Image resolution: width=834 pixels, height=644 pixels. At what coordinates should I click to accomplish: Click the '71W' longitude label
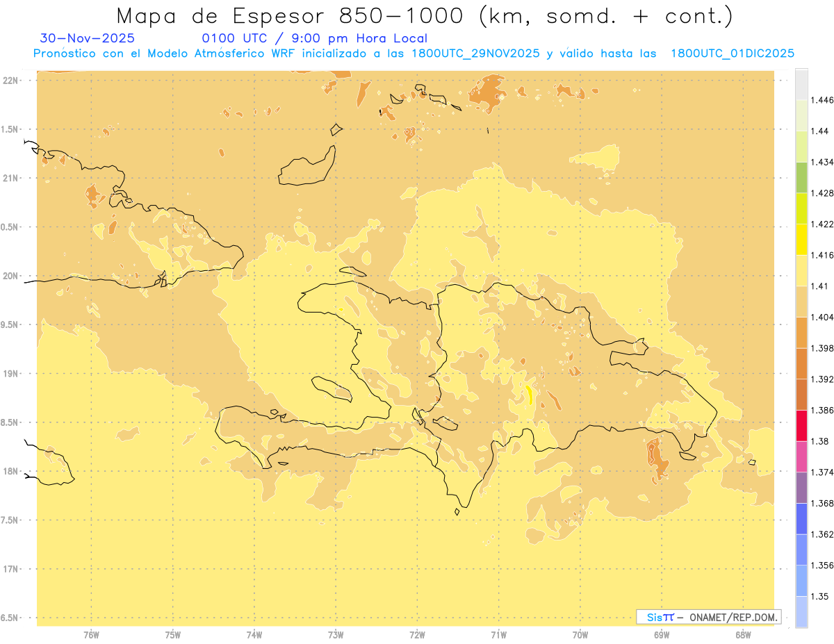click(498, 634)
